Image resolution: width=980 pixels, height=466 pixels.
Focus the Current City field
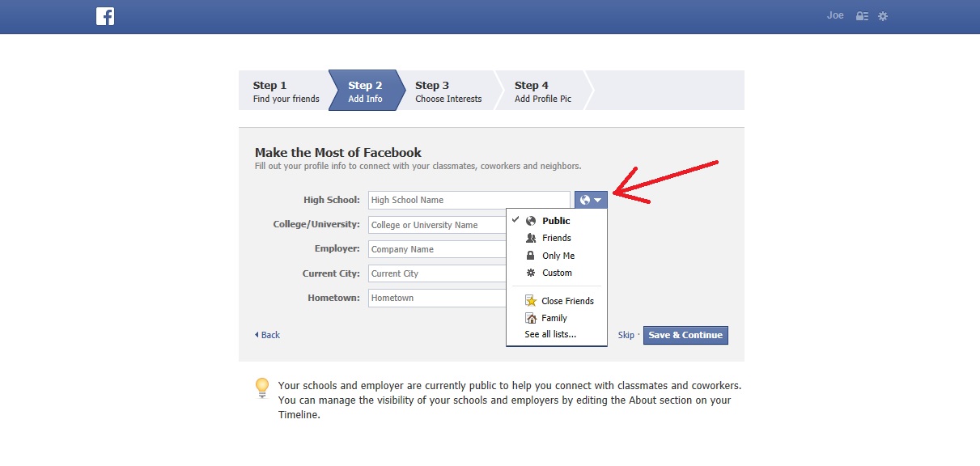(x=438, y=273)
